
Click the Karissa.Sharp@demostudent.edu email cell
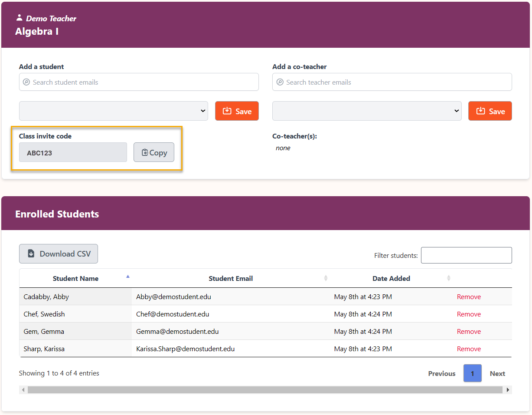point(231,349)
